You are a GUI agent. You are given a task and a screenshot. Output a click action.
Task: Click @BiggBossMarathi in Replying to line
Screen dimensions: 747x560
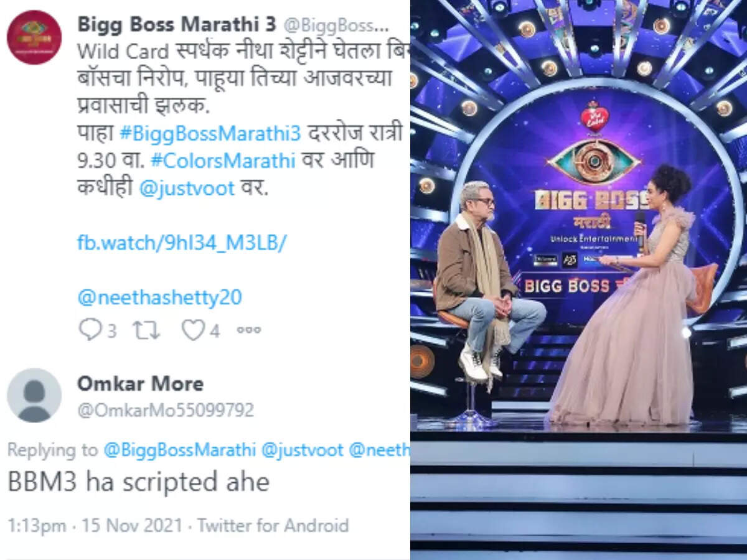coord(179,450)
